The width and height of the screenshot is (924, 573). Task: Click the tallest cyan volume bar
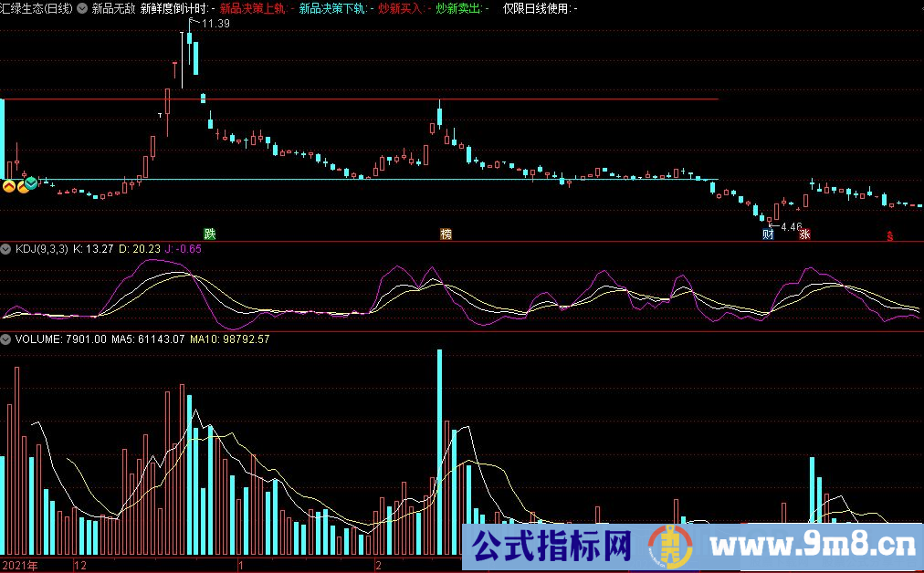pos(439,453)
